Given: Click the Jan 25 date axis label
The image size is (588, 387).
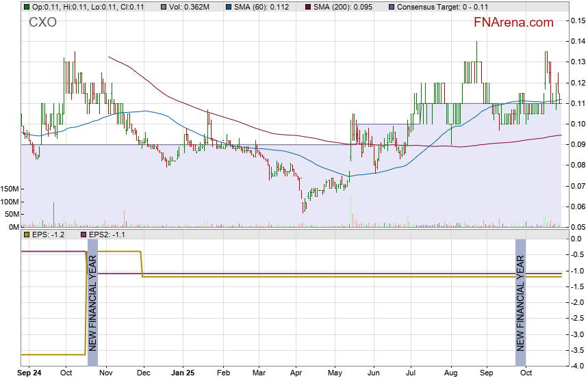Looking at the screenshot, I should [x=183, y=373].
